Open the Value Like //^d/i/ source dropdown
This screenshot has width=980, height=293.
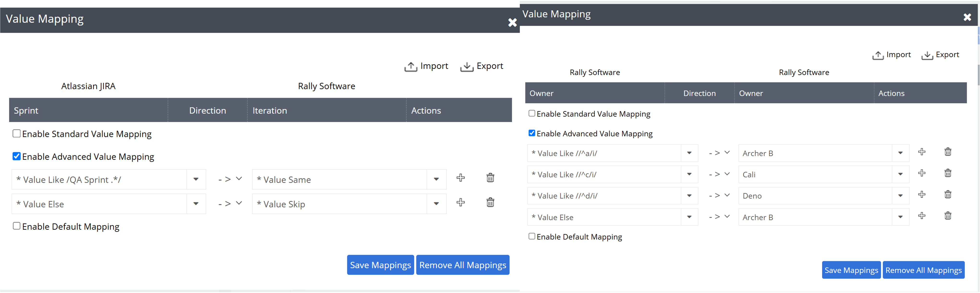click(689, 196)
